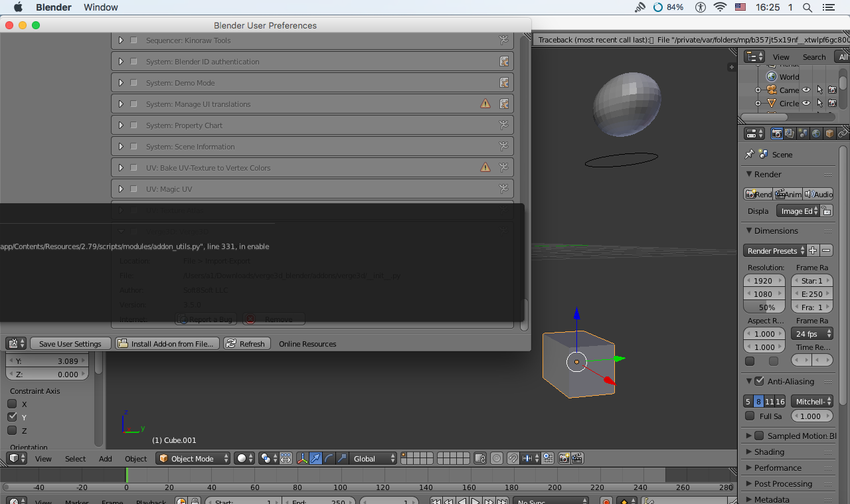Expand the System: Scene Information add-on row

click(x=121, y=147)
